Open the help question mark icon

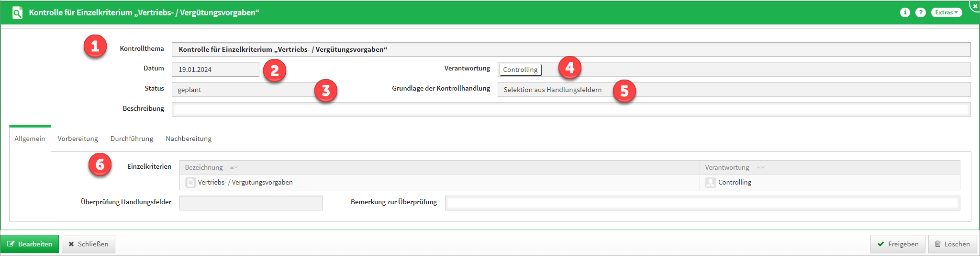coord(920,12)
